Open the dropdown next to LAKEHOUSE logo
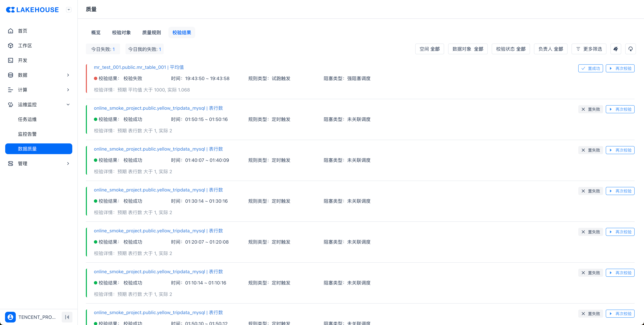 click(x=69, y=10)
